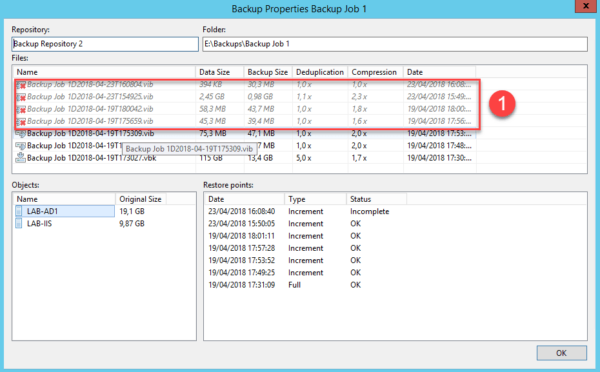This screenshot has width=600, height=372.
Task: Close the Backup Properties dialog
Action: (586, 6)
